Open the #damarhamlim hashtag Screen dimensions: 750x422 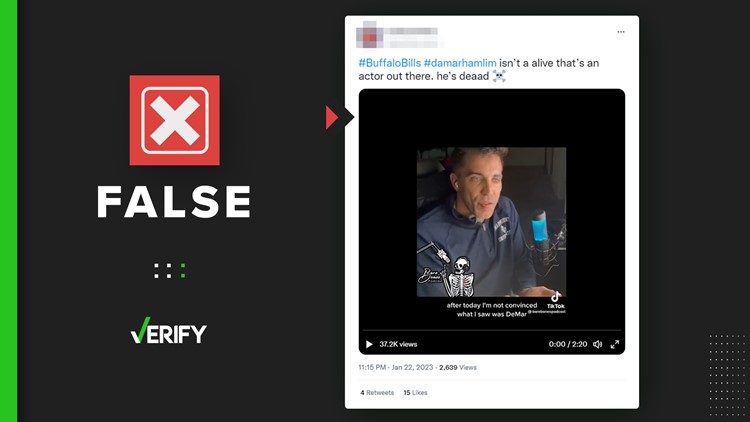(x=460, y=63)
